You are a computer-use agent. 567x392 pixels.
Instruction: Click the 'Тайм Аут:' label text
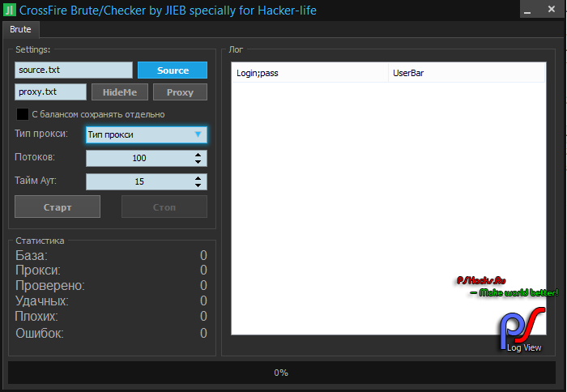(36, 181)
